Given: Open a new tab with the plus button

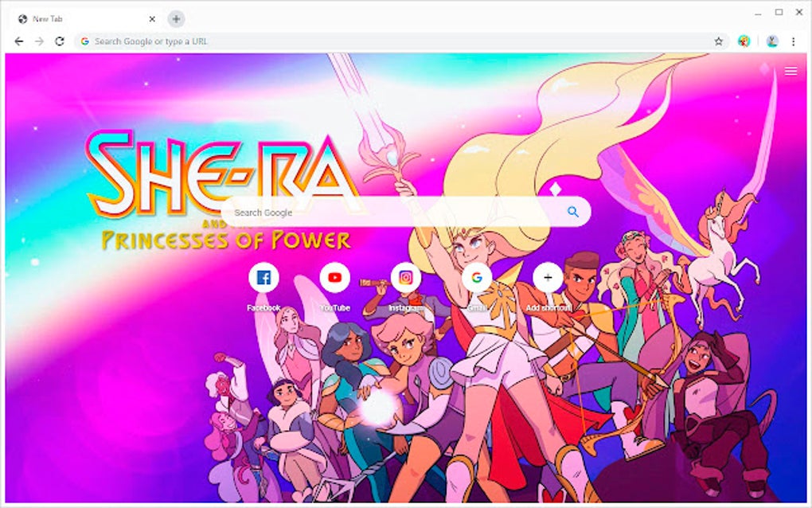Looking at the screenshot, I should pyautogui.click(x=175, y=18).
